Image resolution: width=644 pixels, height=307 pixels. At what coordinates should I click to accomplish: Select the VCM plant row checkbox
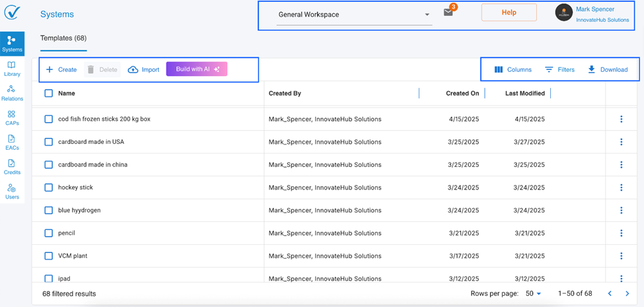[49, 256]
